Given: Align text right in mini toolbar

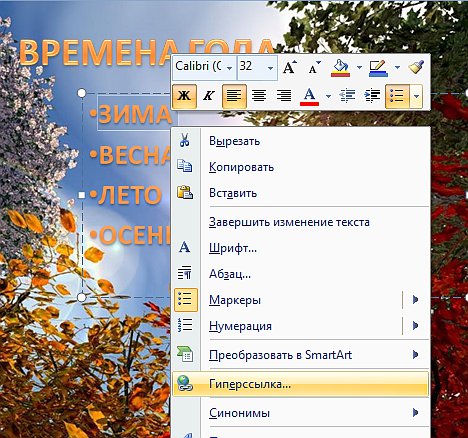Looking at the screenshot, I should tap(284, 96).
